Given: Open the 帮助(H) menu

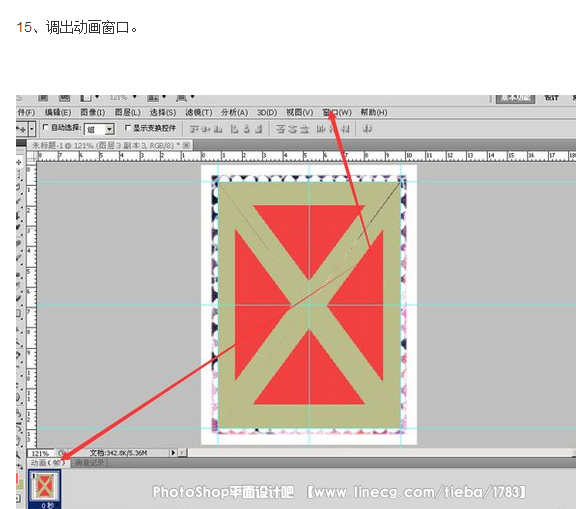Looking at the screenshot, I should [374, 112].
